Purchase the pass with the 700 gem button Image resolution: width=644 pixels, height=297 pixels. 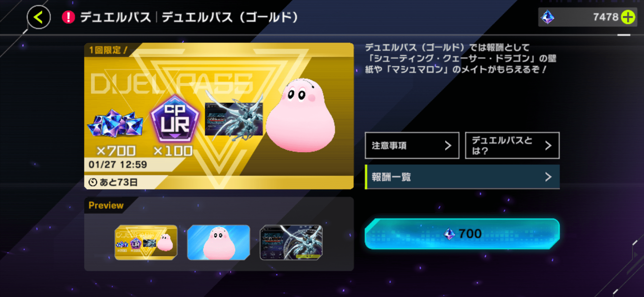(462, 234)
